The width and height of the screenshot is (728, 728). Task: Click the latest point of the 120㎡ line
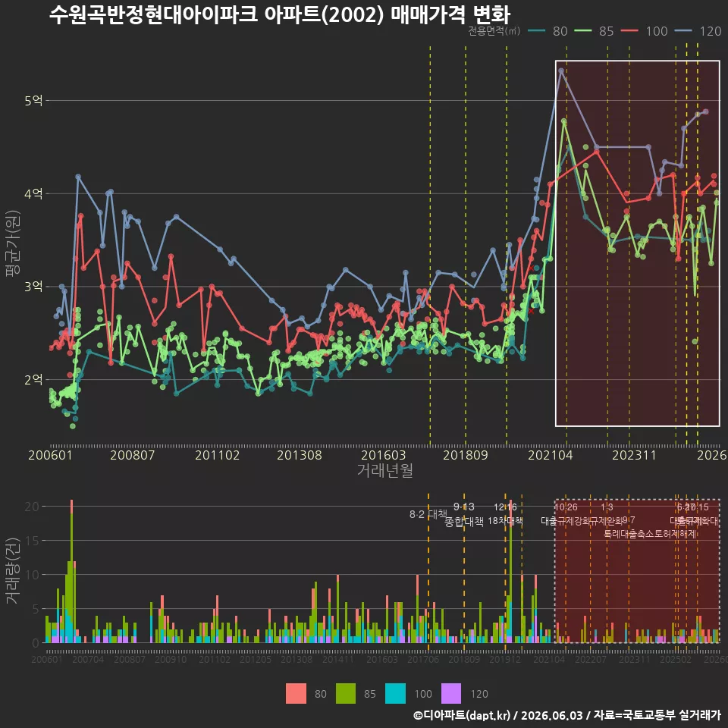(x=706, y=111)
